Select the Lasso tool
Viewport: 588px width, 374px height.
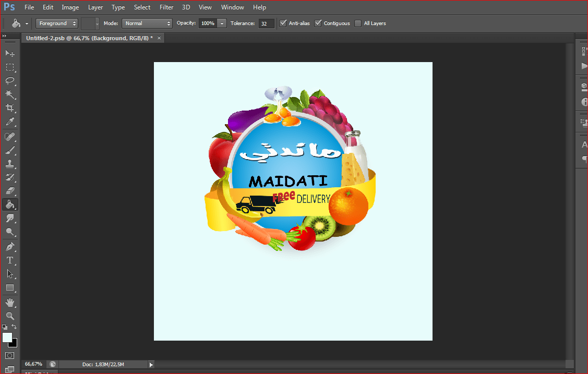(x=10, y=81)
